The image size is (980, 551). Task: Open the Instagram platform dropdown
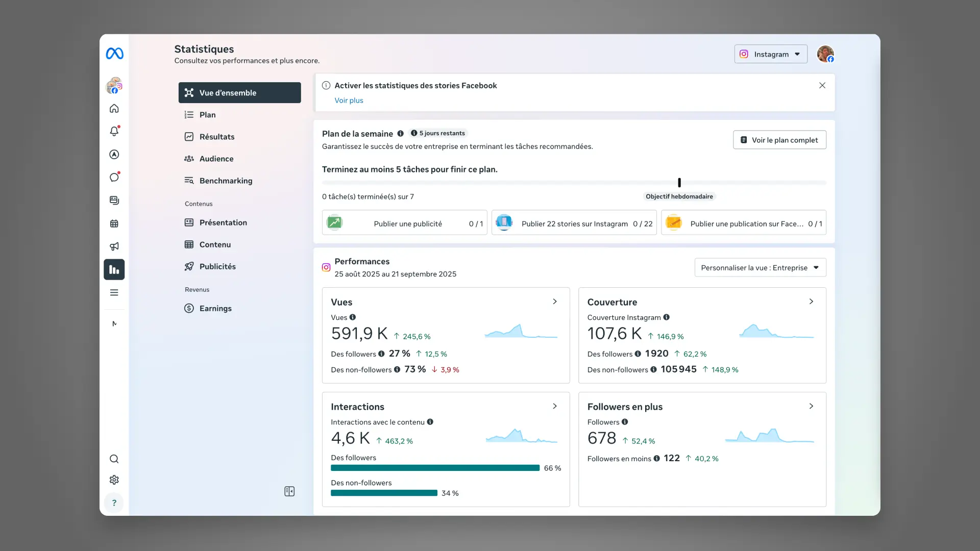(771, 54)
